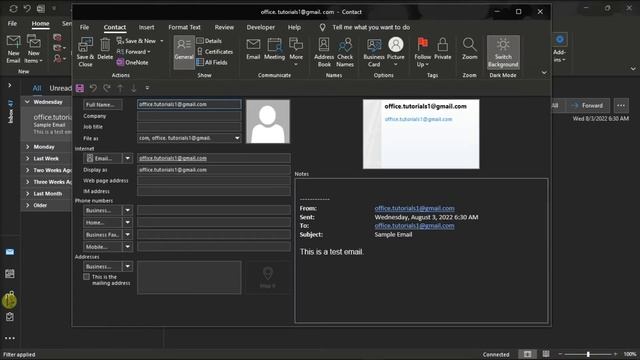Image resolution: width=640 pixels, height=360 pixels.
Task: Collapse the contact window ribbon
Action: 544,72
